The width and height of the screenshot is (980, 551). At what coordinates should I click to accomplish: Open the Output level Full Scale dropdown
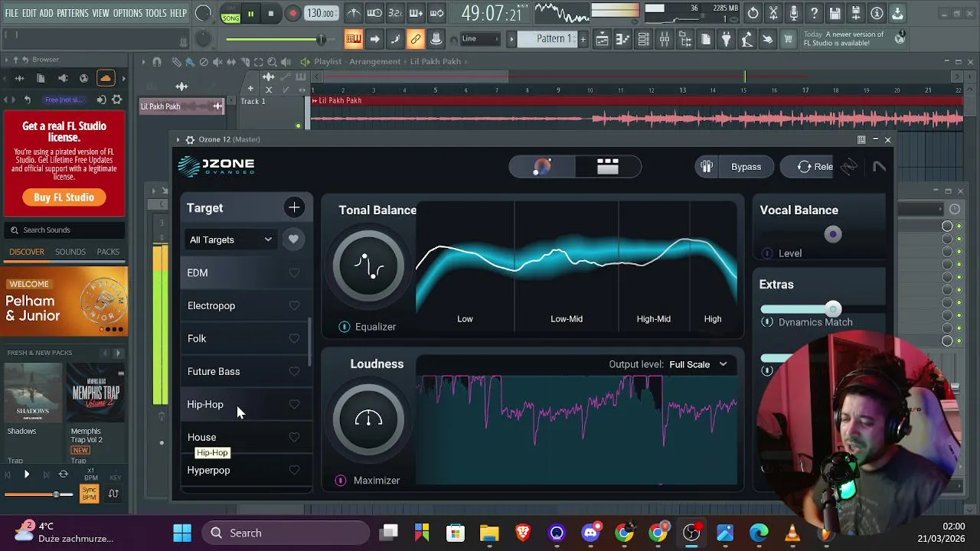[x=697, y=364]
